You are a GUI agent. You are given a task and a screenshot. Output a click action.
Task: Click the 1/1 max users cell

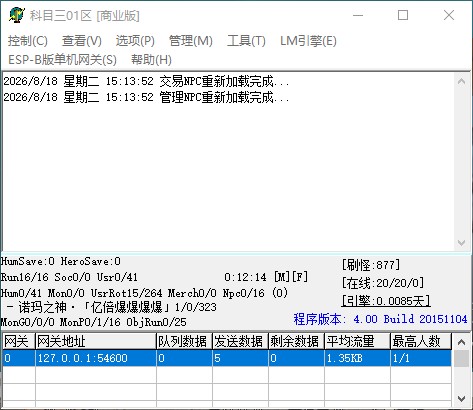click(421, 358)
